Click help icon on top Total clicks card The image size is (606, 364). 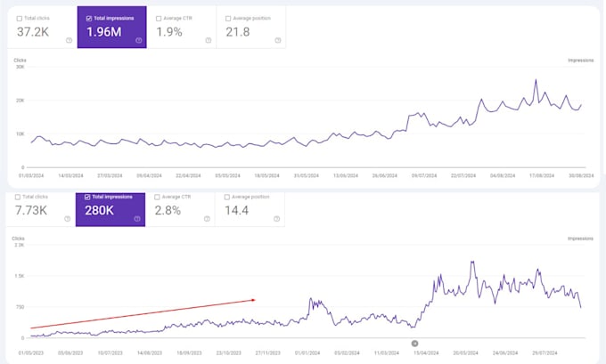(x=69, y=40)
